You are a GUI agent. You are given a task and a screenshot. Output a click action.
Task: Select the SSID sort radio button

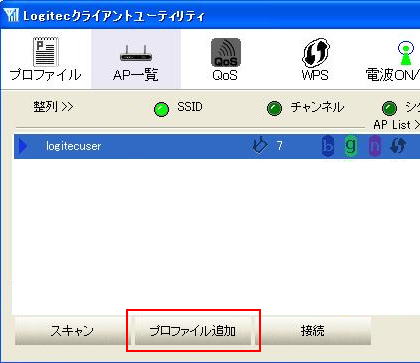(x=161, y=109)
